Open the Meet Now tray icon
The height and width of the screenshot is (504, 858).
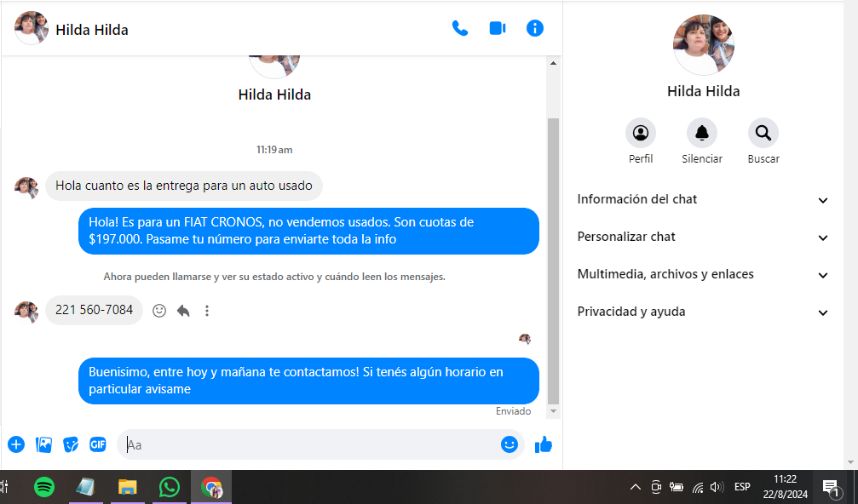point(656,486)
